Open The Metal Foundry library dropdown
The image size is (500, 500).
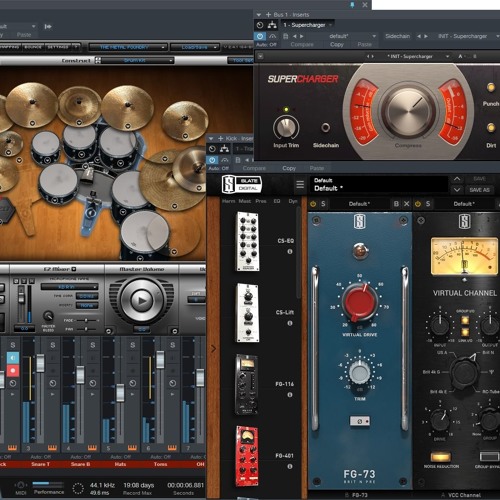coord(128,47)
